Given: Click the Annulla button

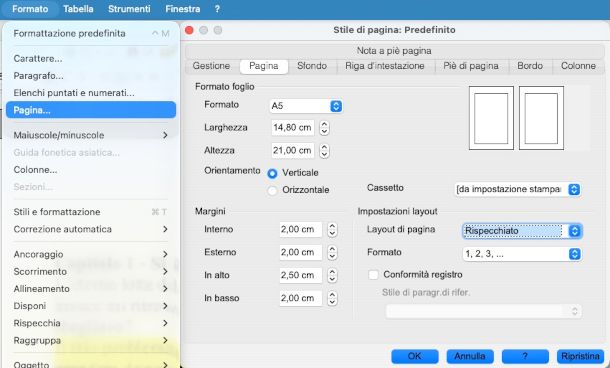Looking at the screenshot, I should click(x=470, y=356).
